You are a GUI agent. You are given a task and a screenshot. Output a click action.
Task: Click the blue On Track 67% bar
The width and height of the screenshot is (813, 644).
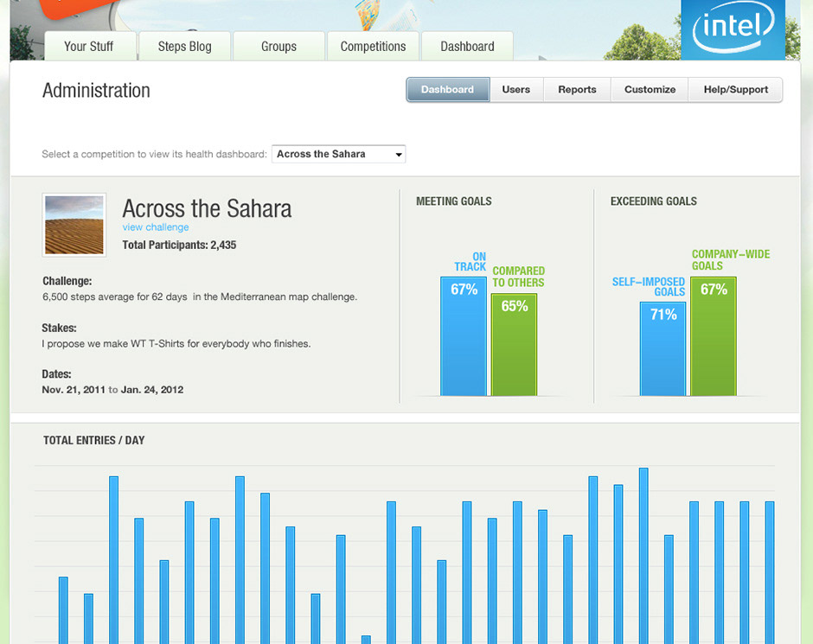pos(464,337)
